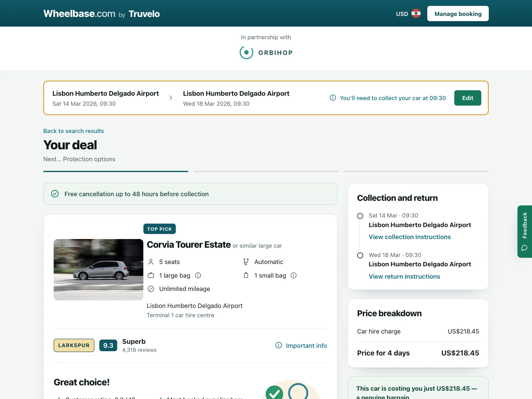Viewport: 532px width, 399px height.
Task: Click the small bag icon
Action: point(246,275)
